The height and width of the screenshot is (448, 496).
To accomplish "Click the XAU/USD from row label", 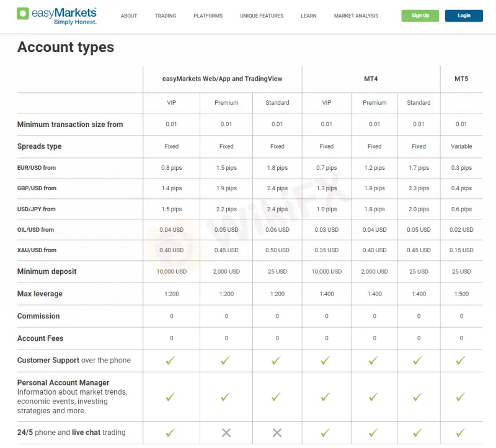I will coord(37,250).
